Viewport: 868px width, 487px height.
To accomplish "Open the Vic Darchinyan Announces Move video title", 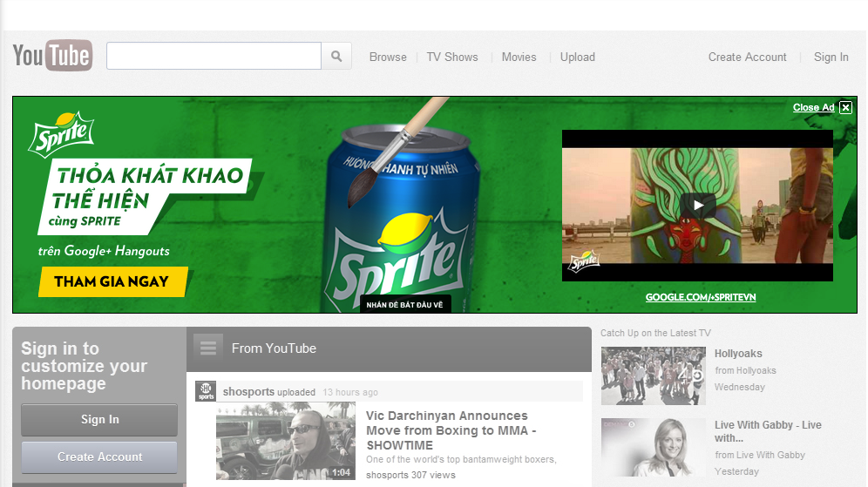I will point(451,430).
